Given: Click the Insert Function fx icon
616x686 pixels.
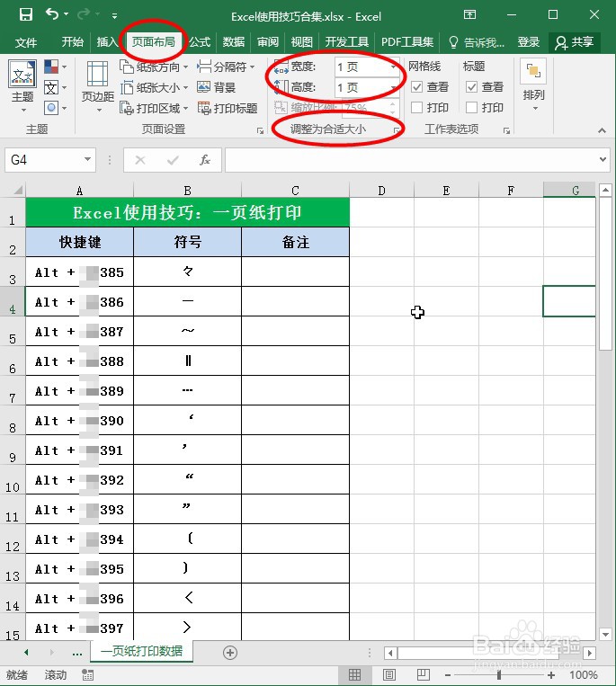Looking at the screenshot, I should (205, 160).
